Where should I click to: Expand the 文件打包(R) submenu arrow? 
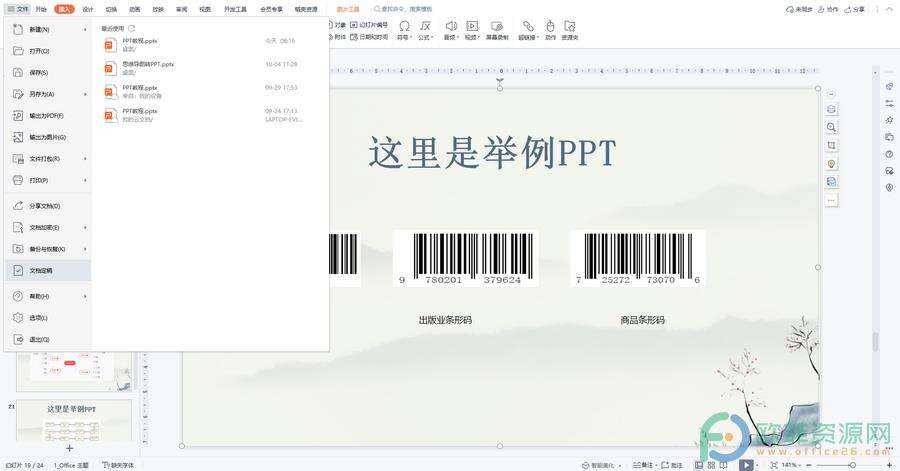point(85,159)
